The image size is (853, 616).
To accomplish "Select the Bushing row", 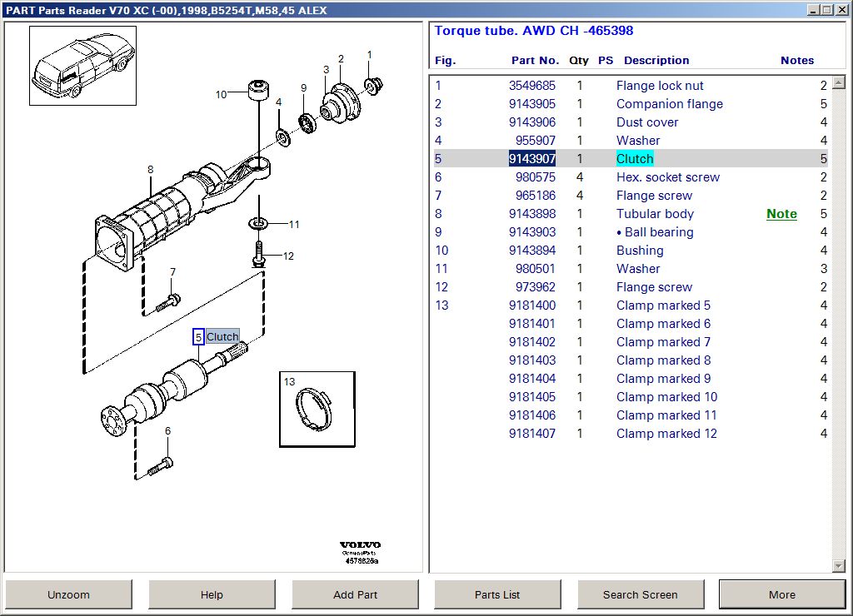I will [x=631, y=250].
